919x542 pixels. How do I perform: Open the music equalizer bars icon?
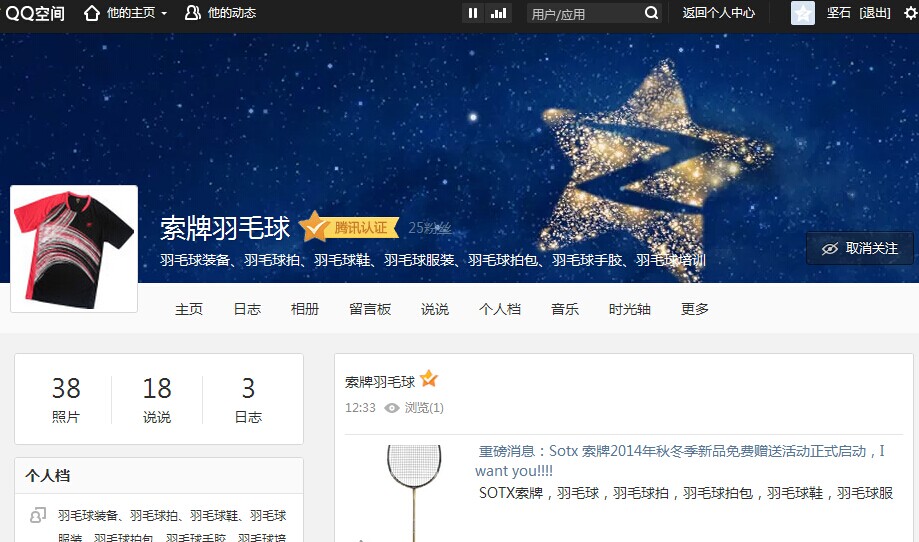coord(499,13)
